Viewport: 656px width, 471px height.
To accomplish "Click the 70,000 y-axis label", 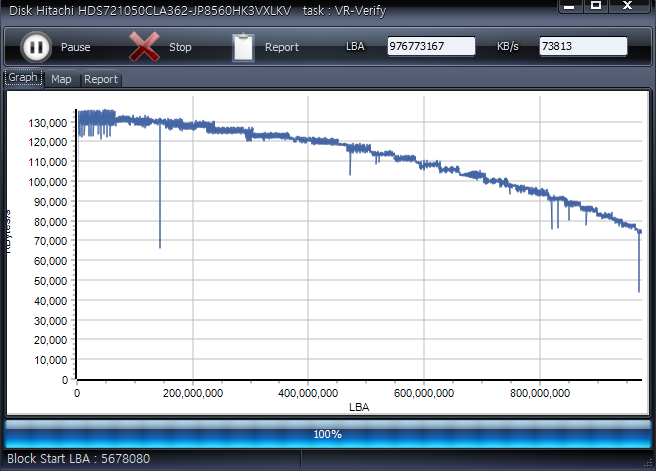I will coord(51,241).
